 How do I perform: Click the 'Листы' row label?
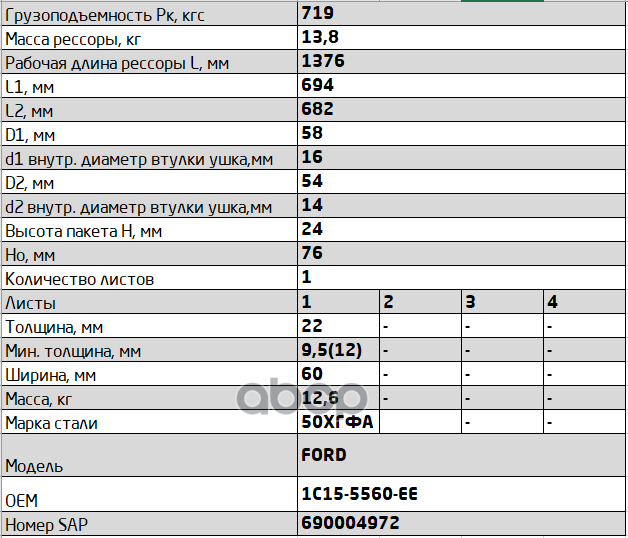[149, 303]
